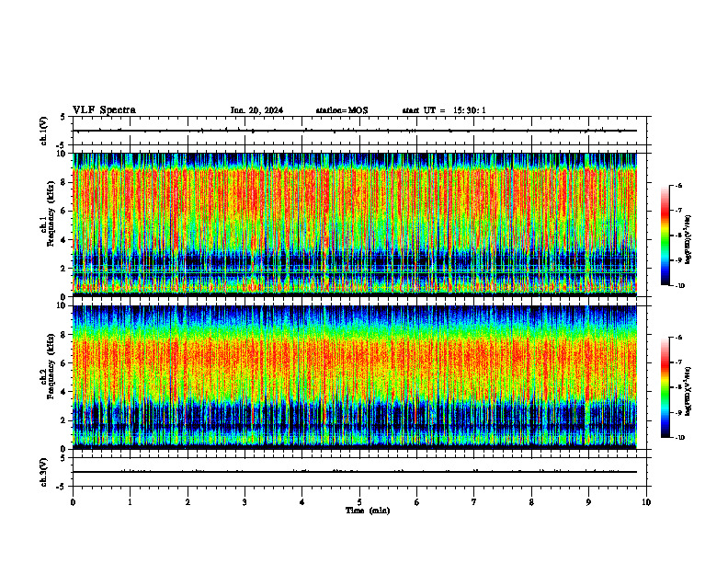Click the date text "Jan. 20, 2024"

point(256,110)
